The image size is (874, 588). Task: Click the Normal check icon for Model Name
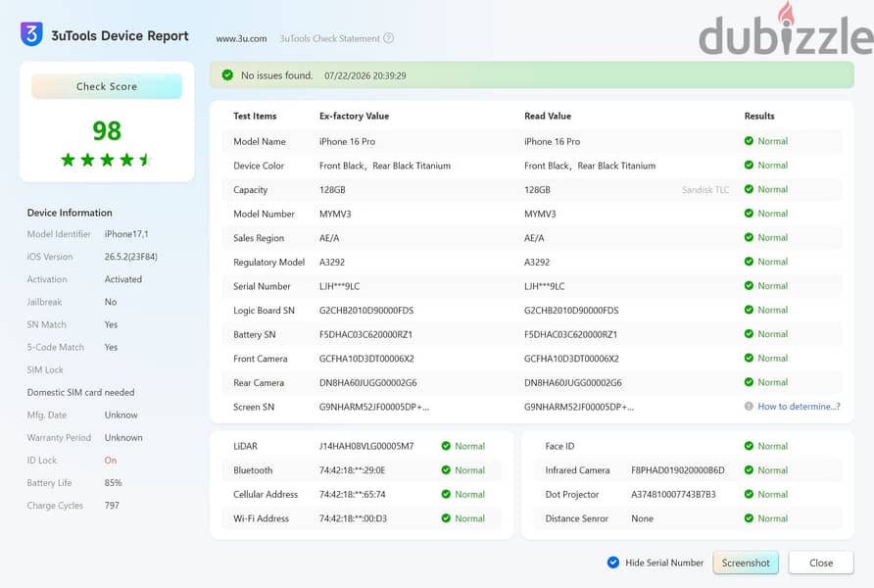coord(749,141)
